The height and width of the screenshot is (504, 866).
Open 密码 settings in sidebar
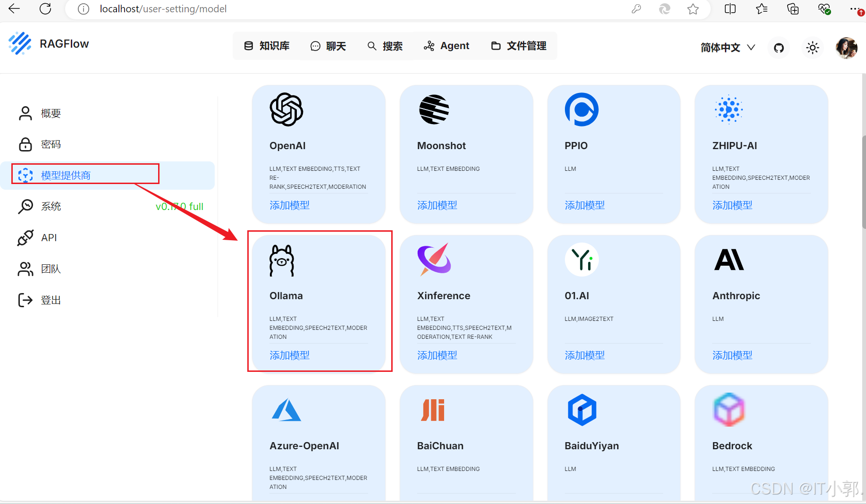click(x=108, y=144)
